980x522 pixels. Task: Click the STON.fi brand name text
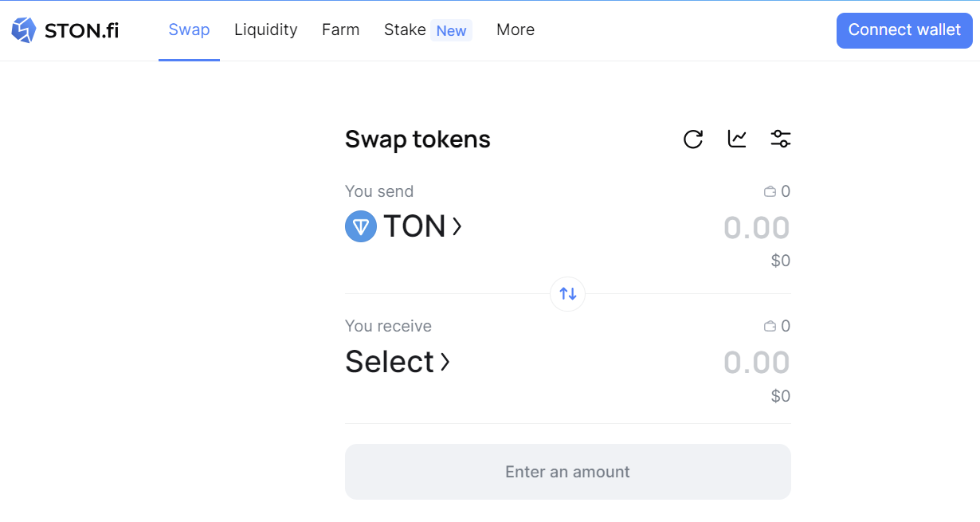82,31
